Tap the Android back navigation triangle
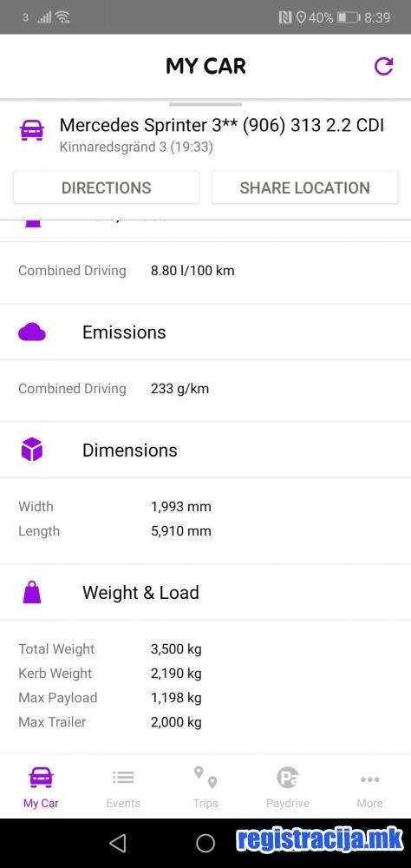The height and width of the screenshot is (868, 411). 117,843
